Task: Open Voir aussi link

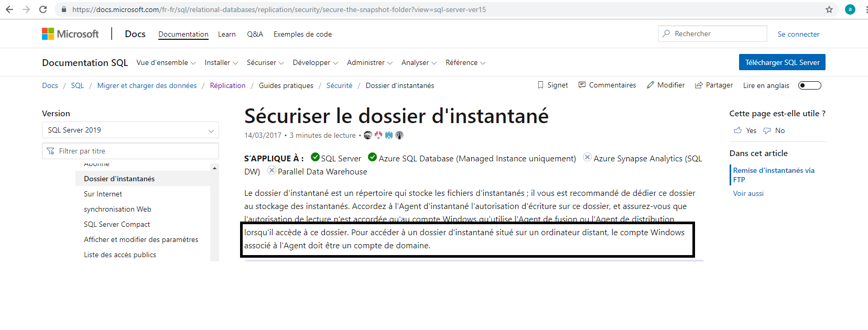Action: click(748, 193)
